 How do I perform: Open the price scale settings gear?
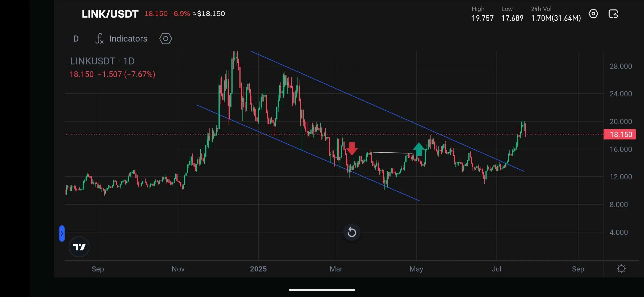(621, 269)
